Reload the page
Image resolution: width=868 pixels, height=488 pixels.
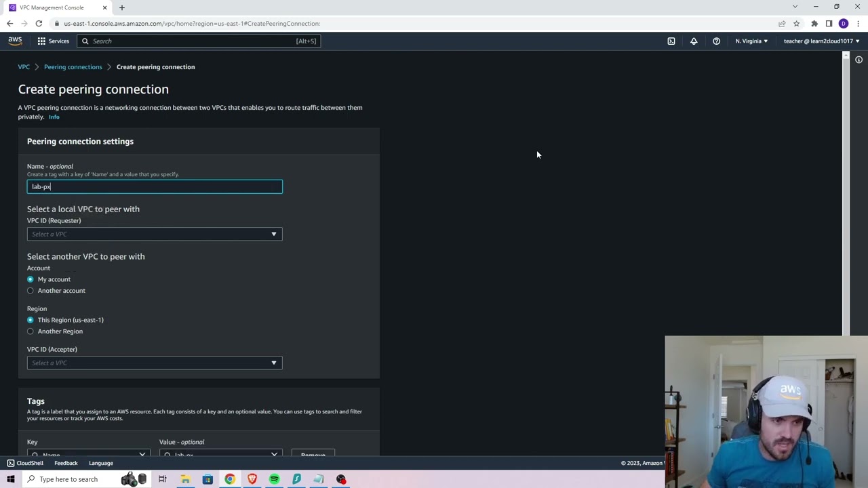(39, 23)
